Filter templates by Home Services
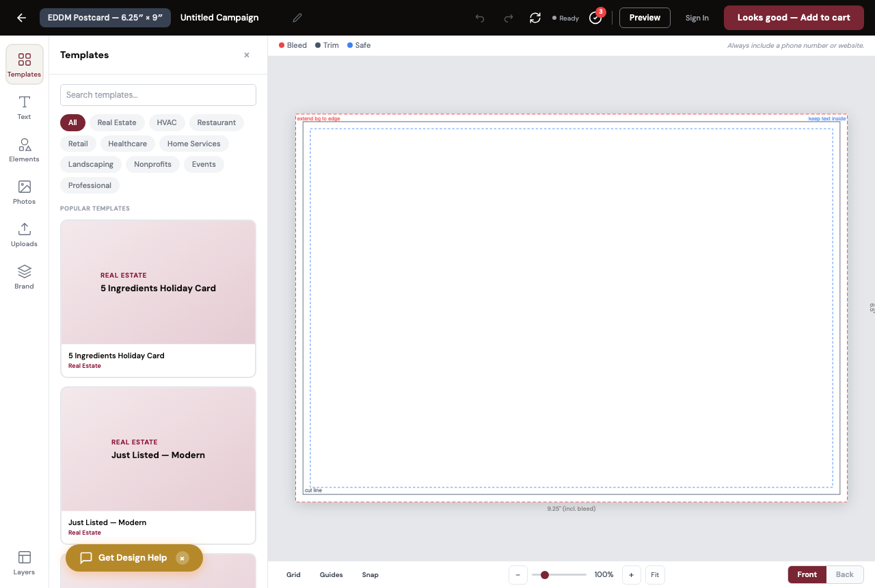 194,144
